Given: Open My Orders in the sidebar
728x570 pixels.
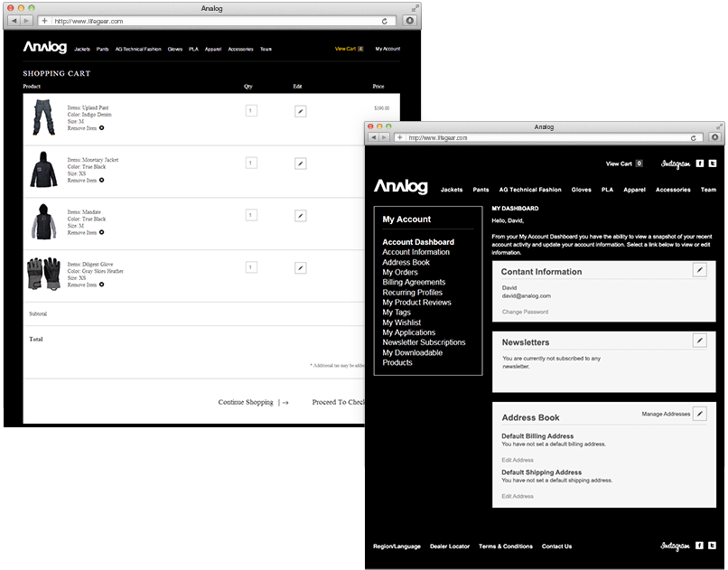Looking at the screenshot, I should 400,273.
